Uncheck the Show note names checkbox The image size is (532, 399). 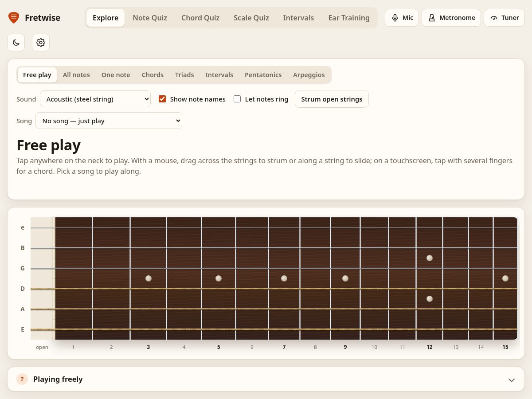[162, 99]
